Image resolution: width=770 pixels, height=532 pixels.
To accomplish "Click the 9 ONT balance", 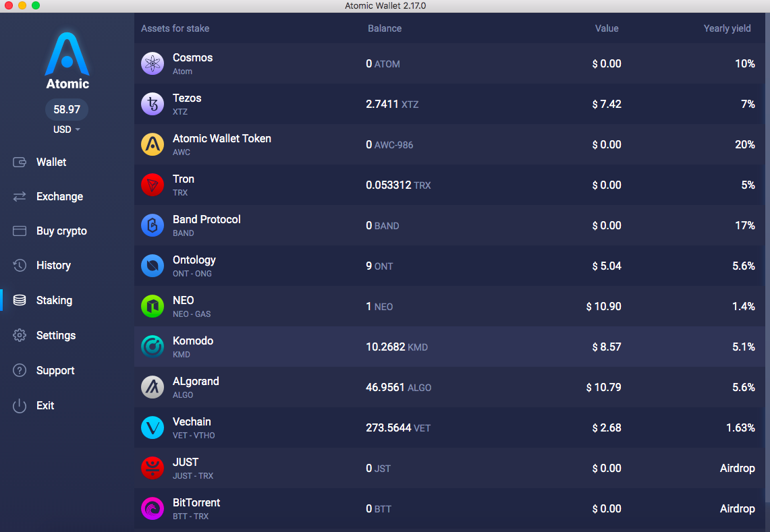I will point(379,266).
